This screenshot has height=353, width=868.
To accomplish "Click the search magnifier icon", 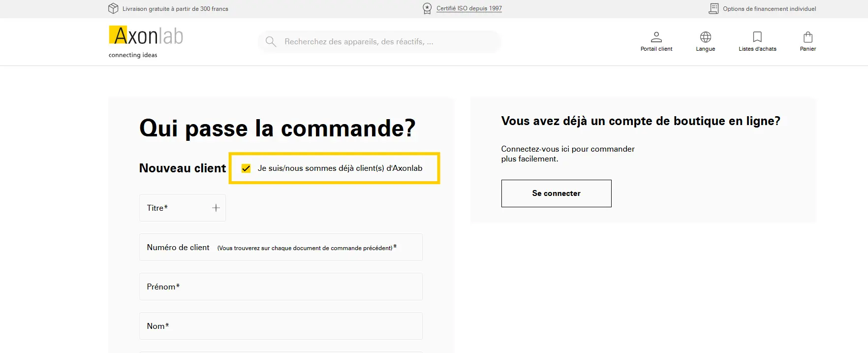I will pos(271,41).
